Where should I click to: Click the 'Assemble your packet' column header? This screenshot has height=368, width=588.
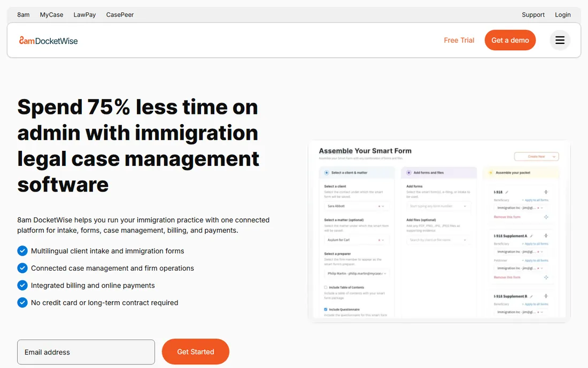click(521, 173)
